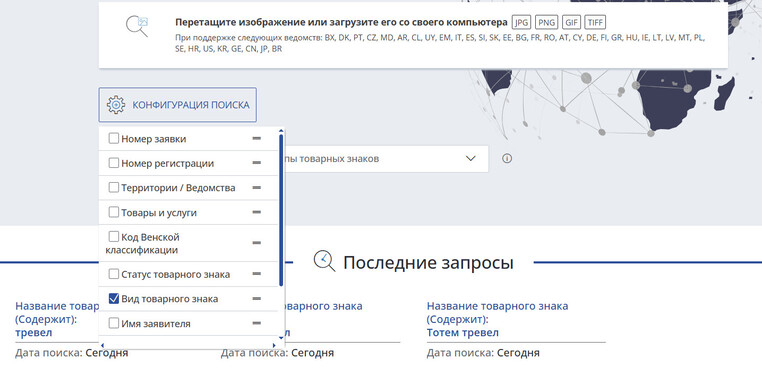Check the Имя заявителя option
Viewport: 762px width, 375px height.
coord(113,323)
